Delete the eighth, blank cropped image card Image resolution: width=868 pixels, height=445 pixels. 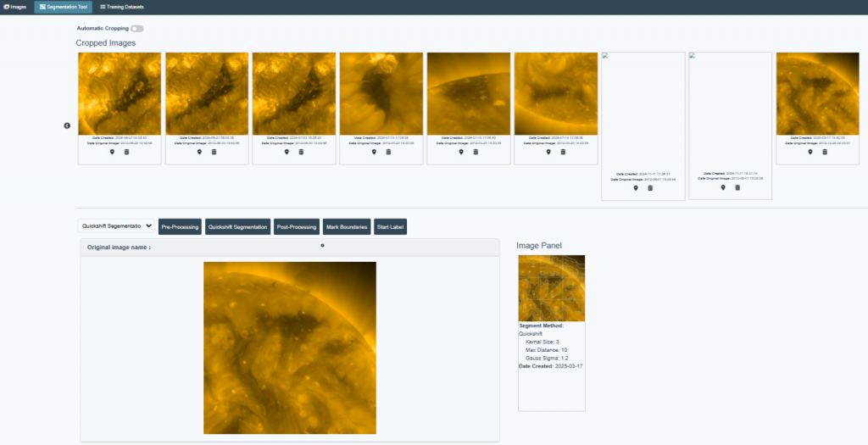[x=737, y=187]
